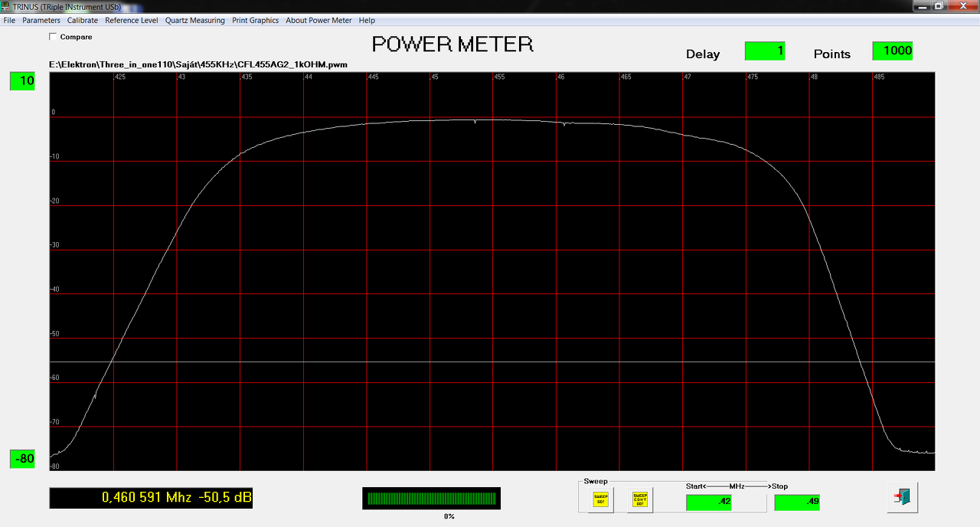
Task: Start continuous sweep with SWEEP CONT GO!
Action: click(640, 499)
